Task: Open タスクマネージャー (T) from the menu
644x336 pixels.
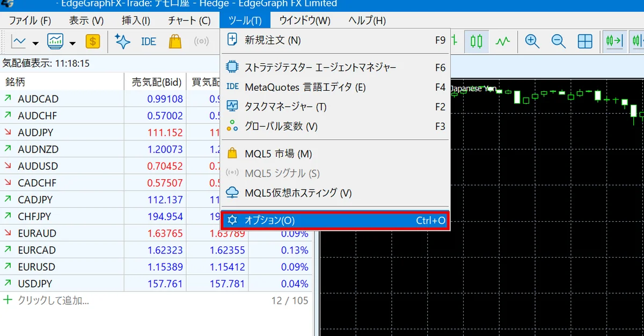Action: [x=336, y=106]
